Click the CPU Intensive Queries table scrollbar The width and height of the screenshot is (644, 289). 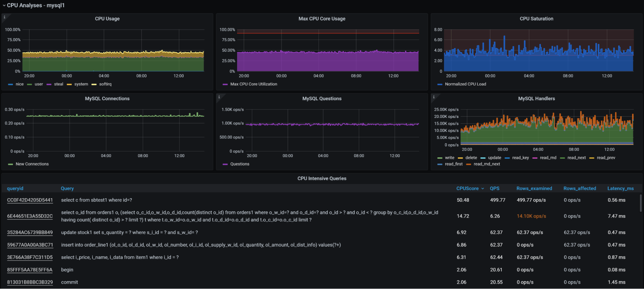coord(640,203)
